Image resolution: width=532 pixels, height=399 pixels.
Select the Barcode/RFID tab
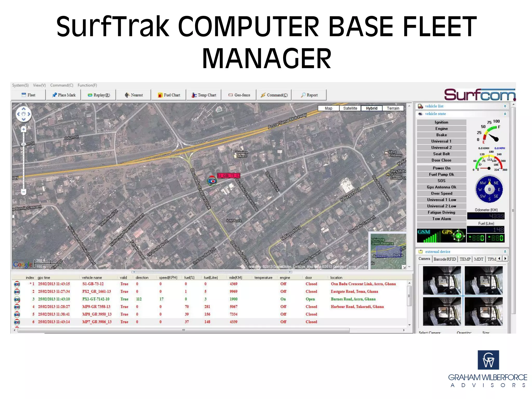pyautogui.click(x=445, y=259)
